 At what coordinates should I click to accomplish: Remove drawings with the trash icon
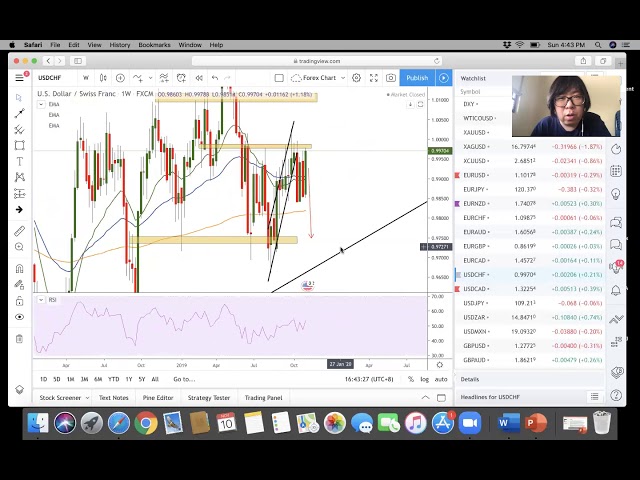(19, 334)
